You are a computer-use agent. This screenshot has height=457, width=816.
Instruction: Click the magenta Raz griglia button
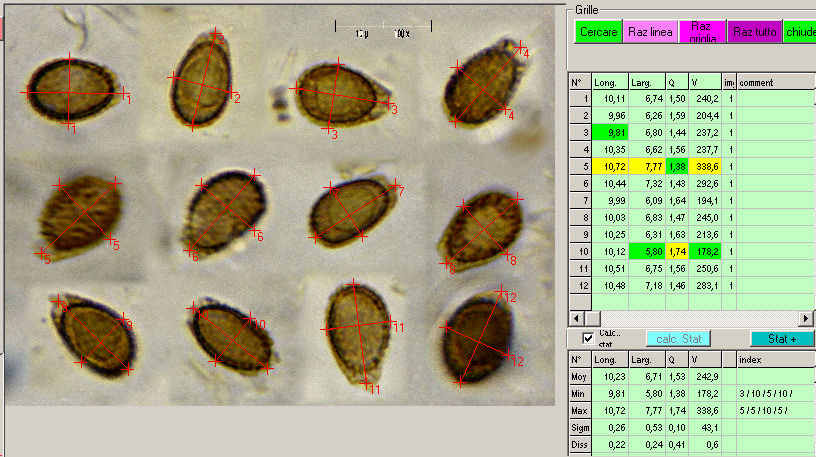(701, 32)
